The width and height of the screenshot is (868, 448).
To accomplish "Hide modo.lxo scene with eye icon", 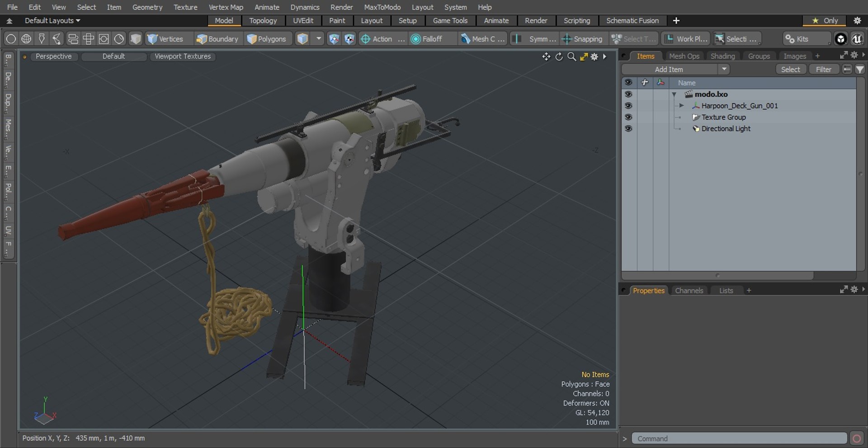I will 628,94.
